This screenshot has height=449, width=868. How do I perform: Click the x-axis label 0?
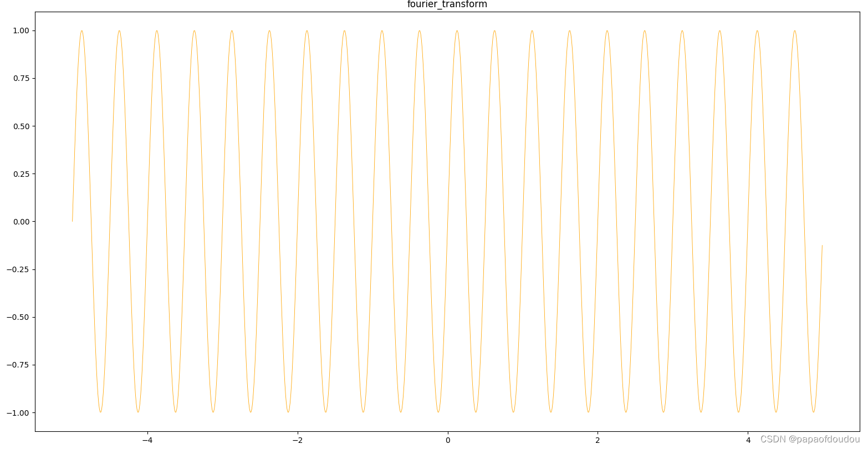click(447, 441)
